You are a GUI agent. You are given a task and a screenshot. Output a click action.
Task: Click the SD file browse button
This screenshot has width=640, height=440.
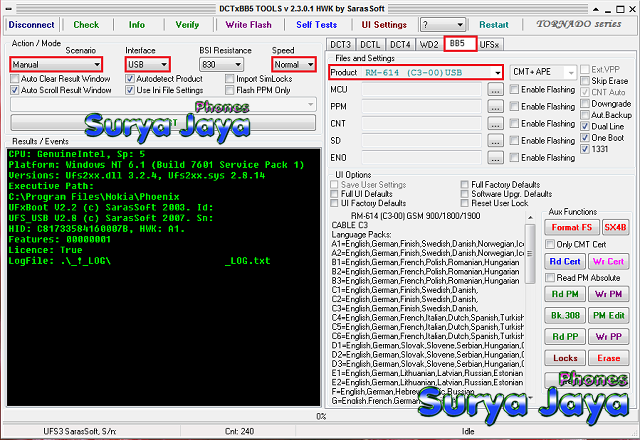coord(495,141)
